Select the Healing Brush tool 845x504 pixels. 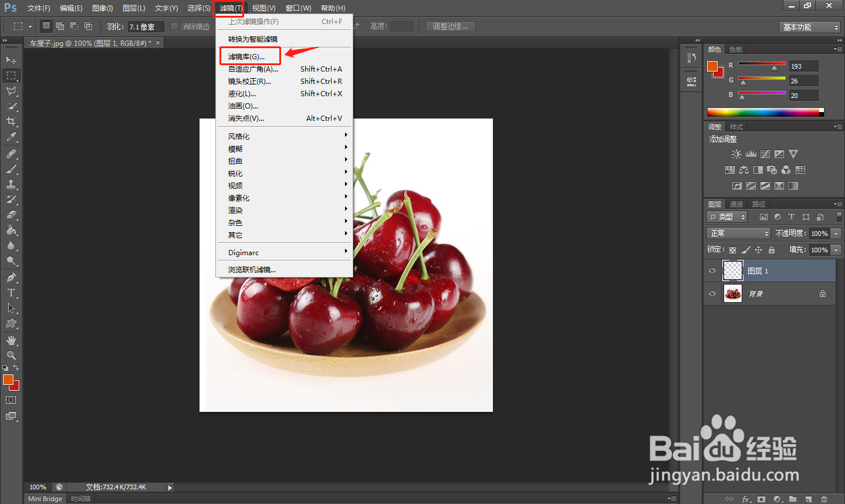tap(11, 154)
